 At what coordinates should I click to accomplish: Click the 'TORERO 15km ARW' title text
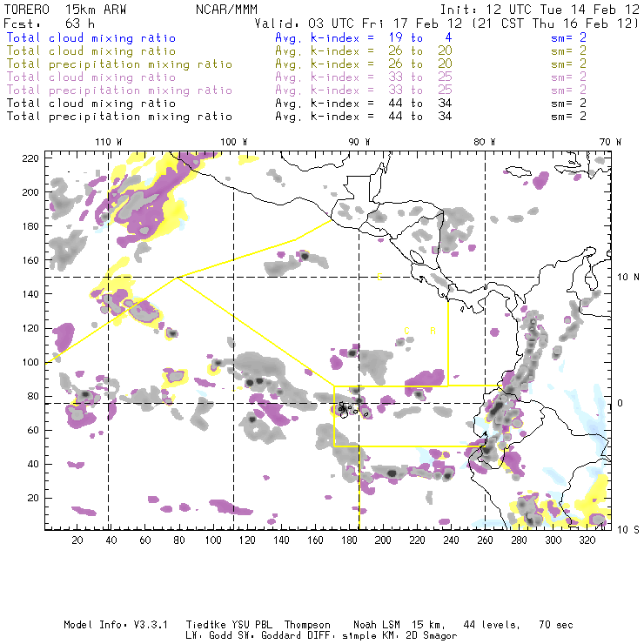[65, 10]
